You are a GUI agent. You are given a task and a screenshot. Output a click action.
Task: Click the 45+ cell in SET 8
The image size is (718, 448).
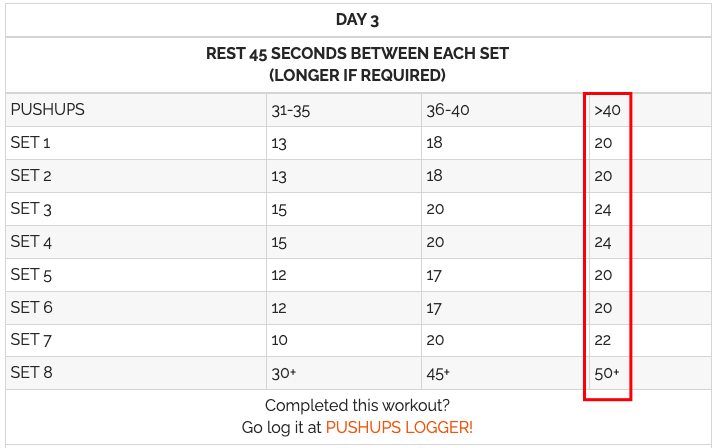pos(438,373)
